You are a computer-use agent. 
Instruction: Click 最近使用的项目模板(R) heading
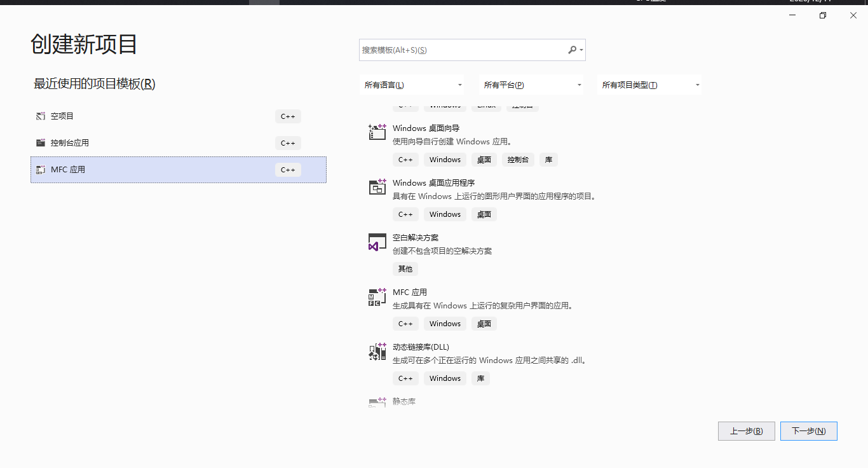coord(95,84)
